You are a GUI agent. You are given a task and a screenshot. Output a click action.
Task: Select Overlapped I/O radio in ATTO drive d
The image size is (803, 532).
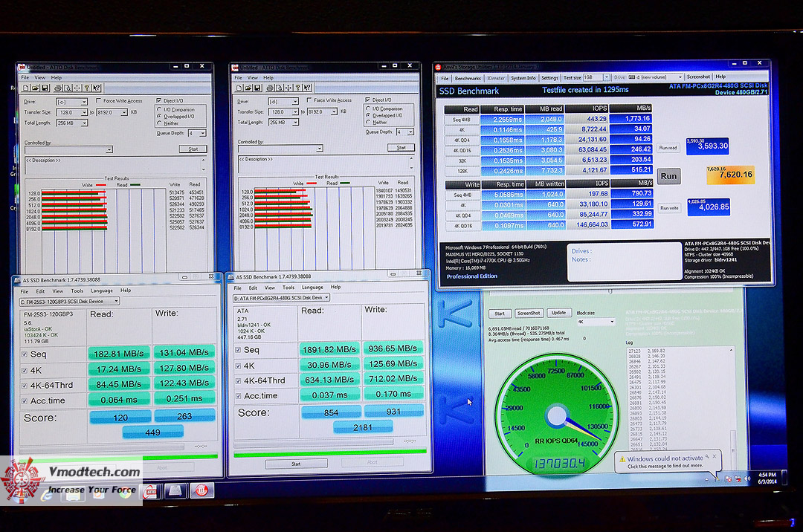pos(368,116)
